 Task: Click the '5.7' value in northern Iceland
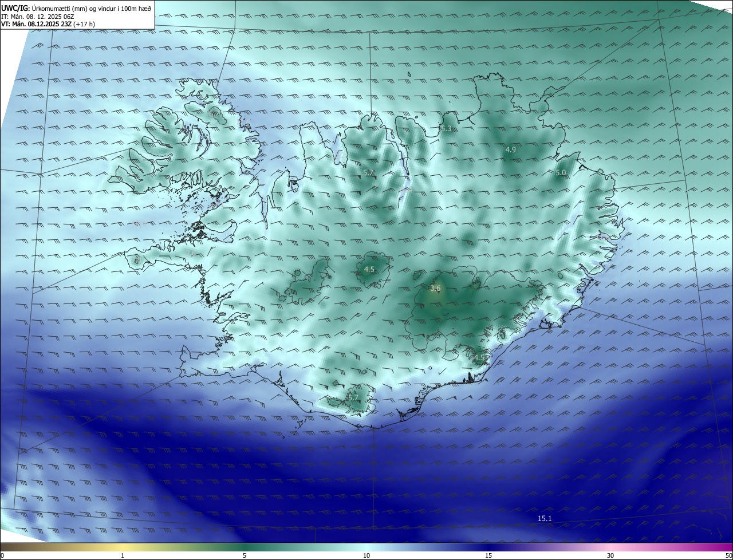click(x=368, y=172)
